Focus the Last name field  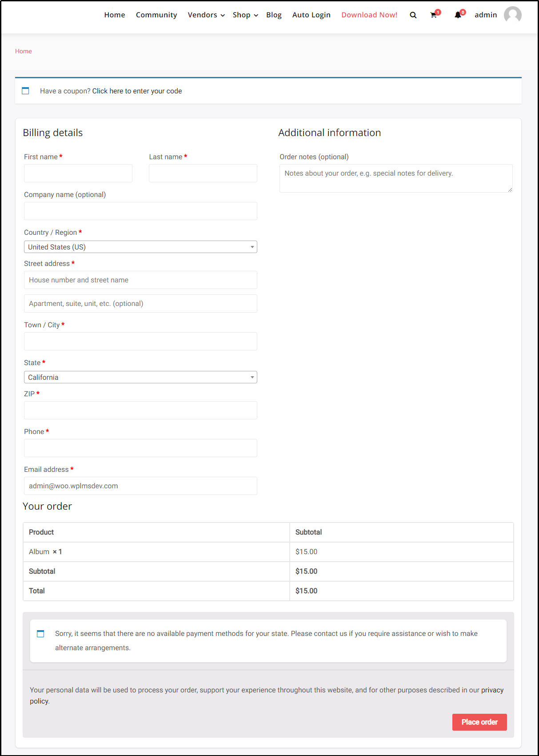[203, 173]
